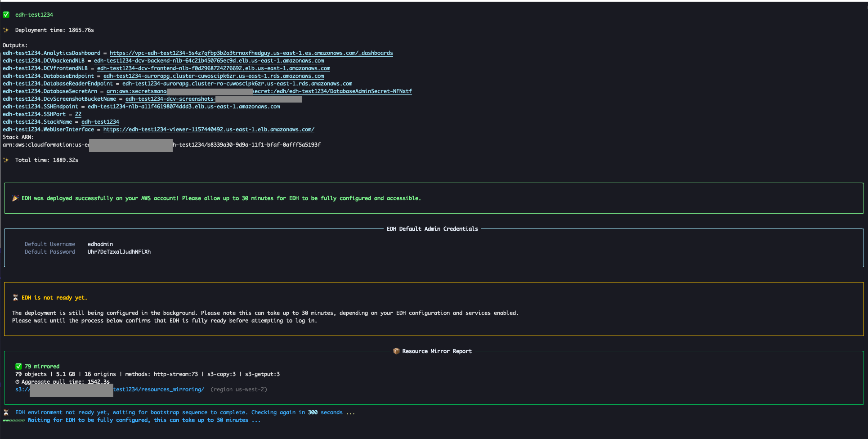Click the 'deployment is still being configured' line
Screen dimensions: 868x439
265,313
